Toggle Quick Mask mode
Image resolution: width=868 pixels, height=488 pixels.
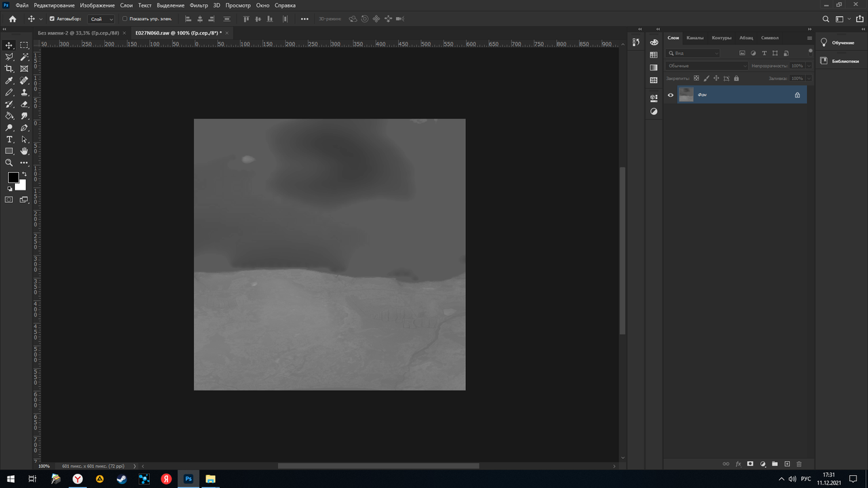click(x=9, y=200)
